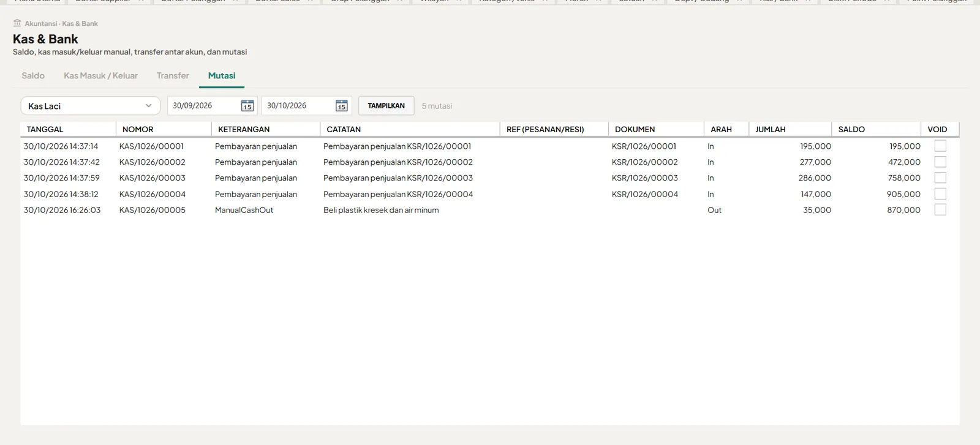Select row number KAS/1026/00003
980x445 pixels.
click(152, 178)
